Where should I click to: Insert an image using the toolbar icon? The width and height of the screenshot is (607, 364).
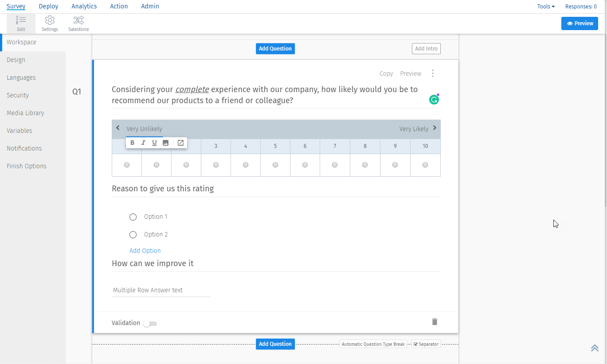tap(165, 143)
